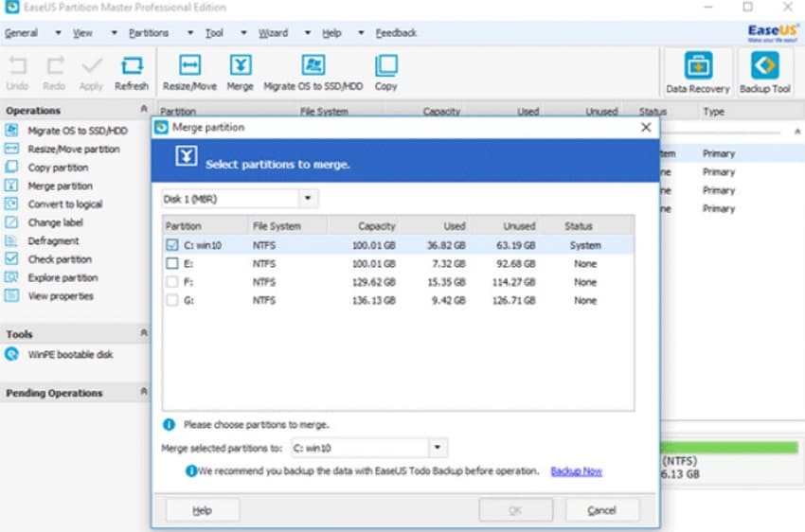
Task: Close the Merge partition dialog
Action: (x=646, y=127)
